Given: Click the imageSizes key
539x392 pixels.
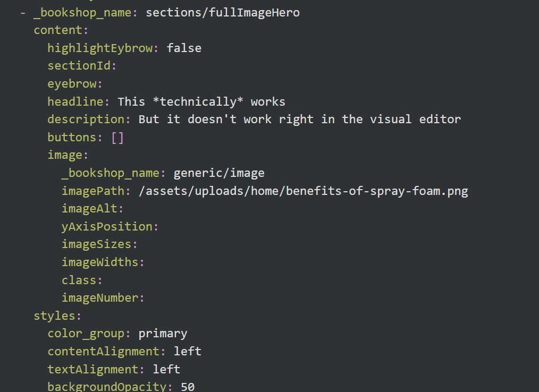Looking at the screenshot, I should coord(96,244).
